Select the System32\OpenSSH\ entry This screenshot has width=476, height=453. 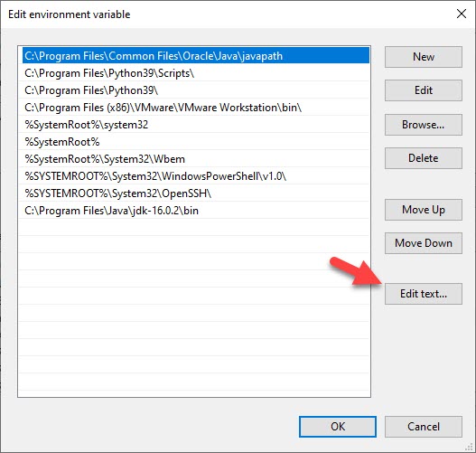click(x=196, y=193)
